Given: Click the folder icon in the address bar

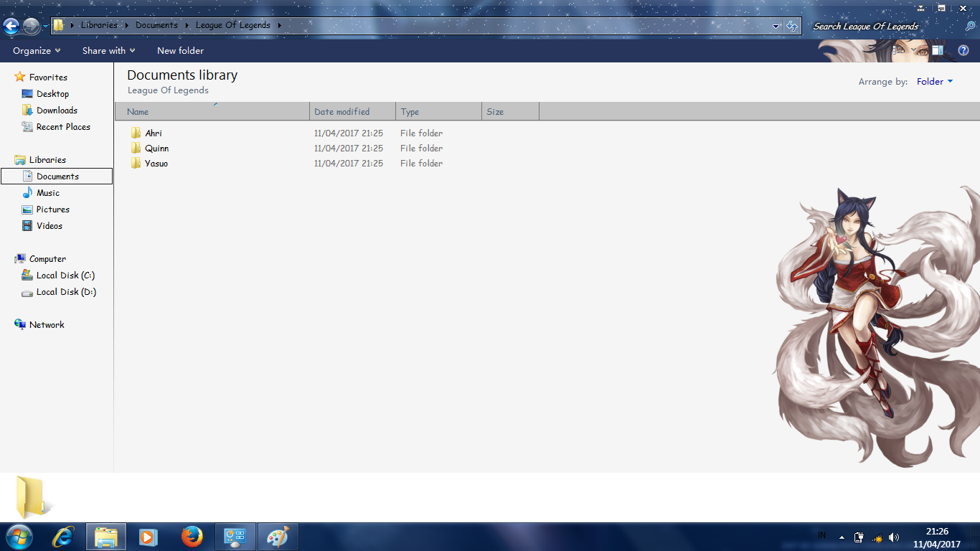Looking at the screenshot, I should 59,25.
